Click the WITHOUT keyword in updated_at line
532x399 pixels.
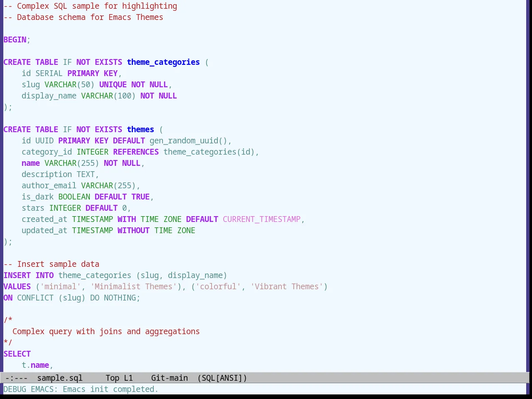[x=133, y=230]
